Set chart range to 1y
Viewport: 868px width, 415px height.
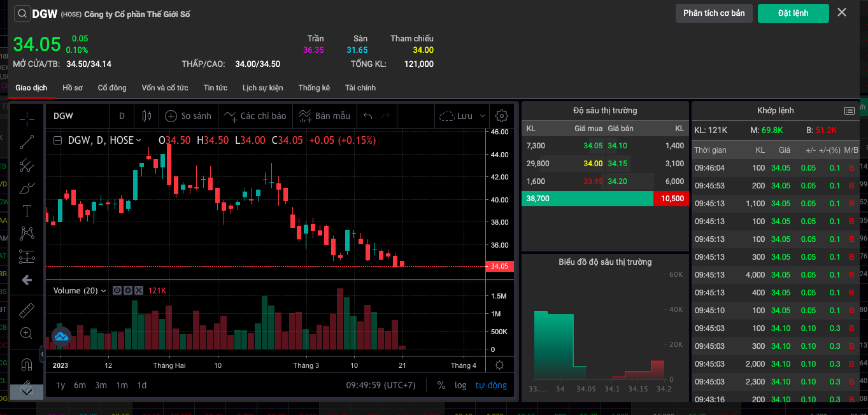pyautogui.click(x=60, y=385)
